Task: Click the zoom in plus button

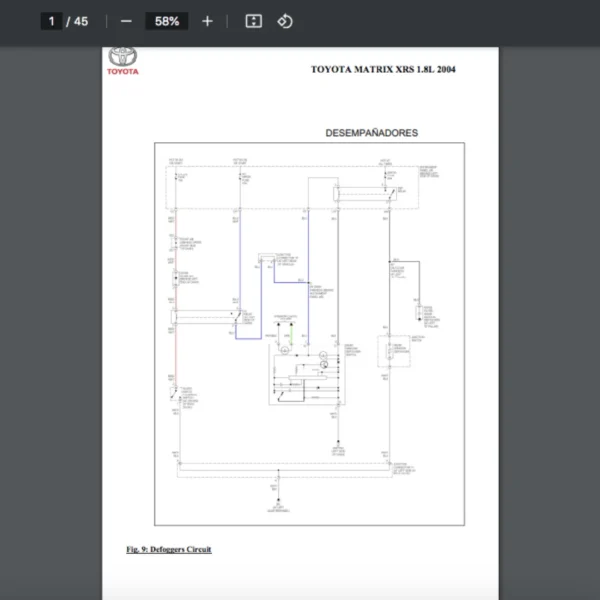Action: pos(207,21)
